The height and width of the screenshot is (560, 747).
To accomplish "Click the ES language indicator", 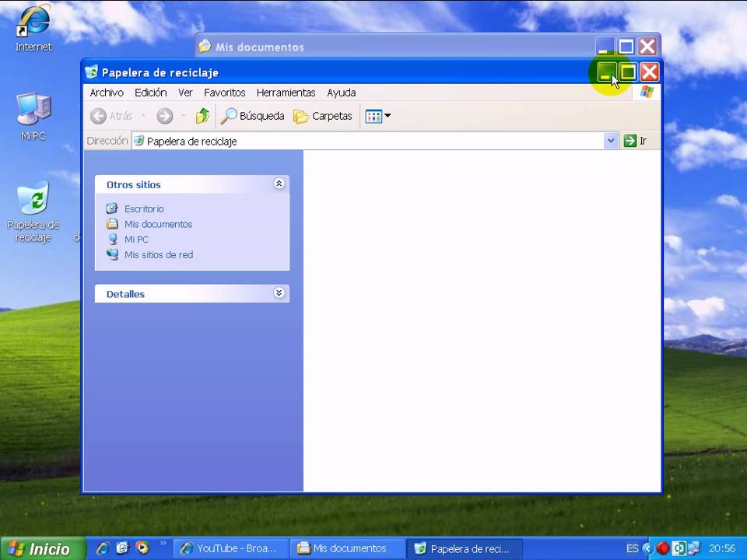I will tap(632, 548).
